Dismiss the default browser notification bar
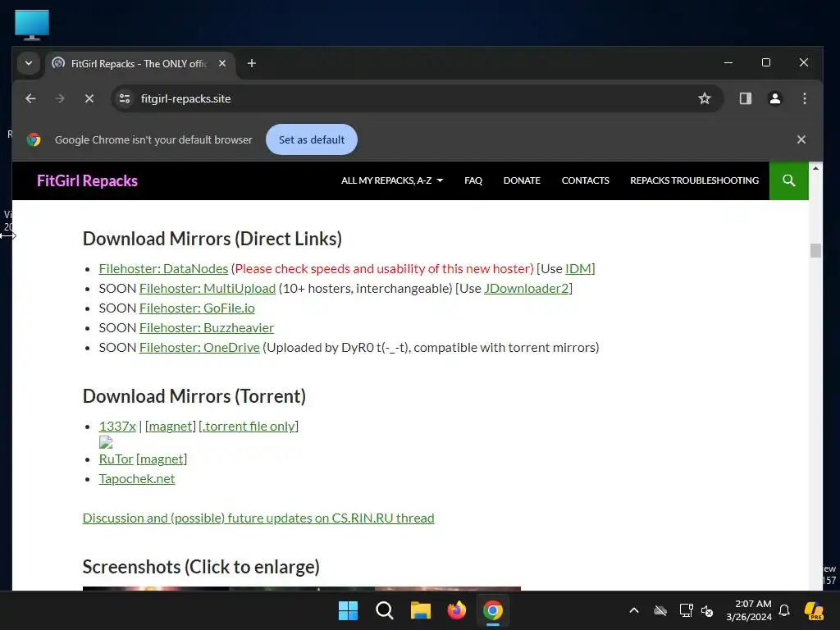This screenshot has width=840, height=630. coord(801,139)
